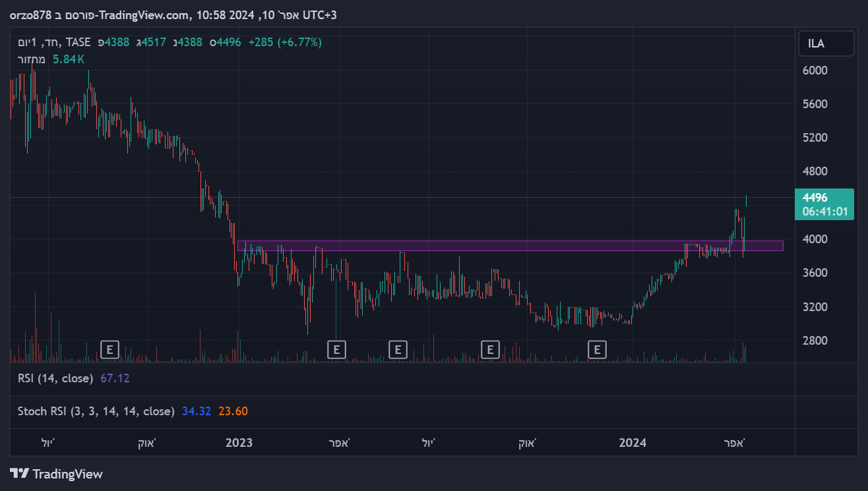Click the earliest E earnings marker

tap(110, 349)
